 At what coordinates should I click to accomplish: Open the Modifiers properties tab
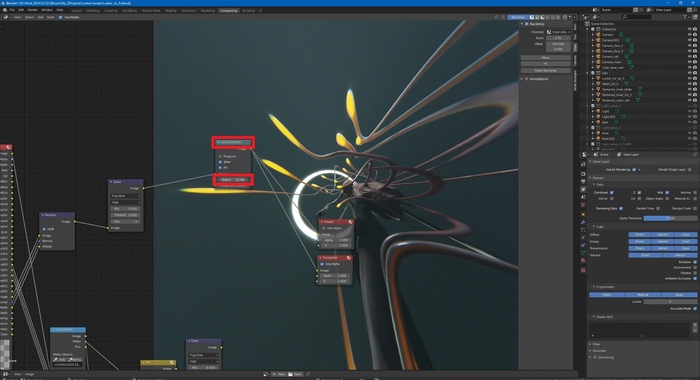[583, 222]
